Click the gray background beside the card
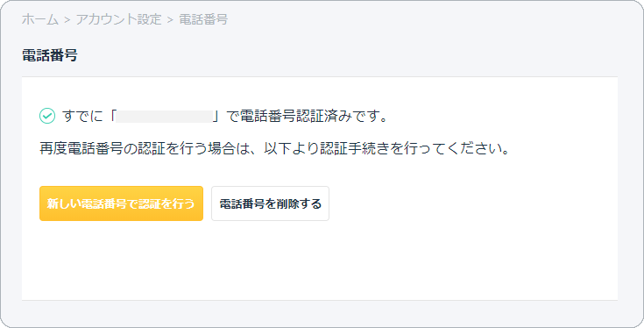644x328 pixels. point(631,185)
